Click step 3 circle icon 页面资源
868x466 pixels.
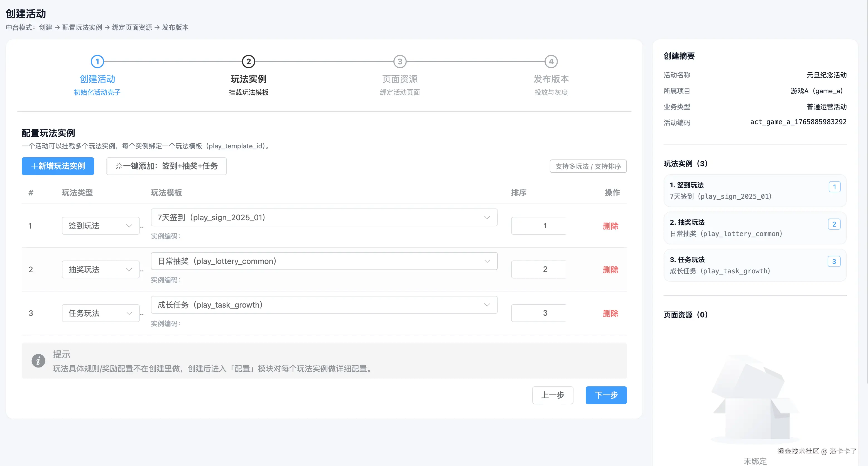(400, 62)
